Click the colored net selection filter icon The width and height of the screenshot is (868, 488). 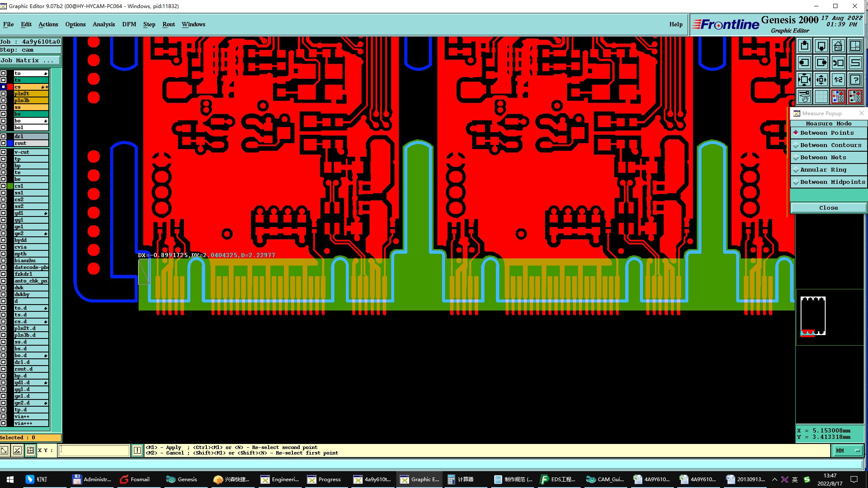[x=838, y=97]
